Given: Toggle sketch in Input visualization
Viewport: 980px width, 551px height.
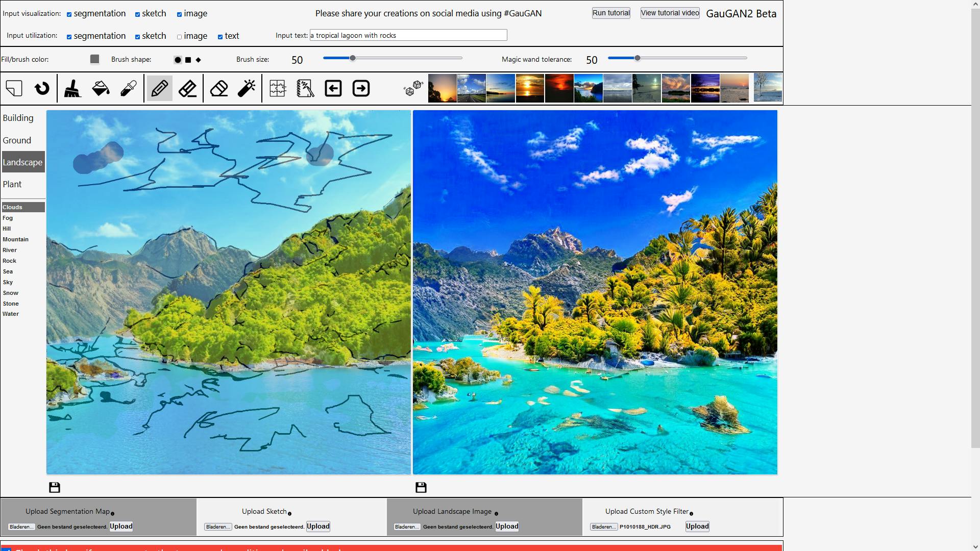Looking at the screenshot, I should tap(137, 14).
